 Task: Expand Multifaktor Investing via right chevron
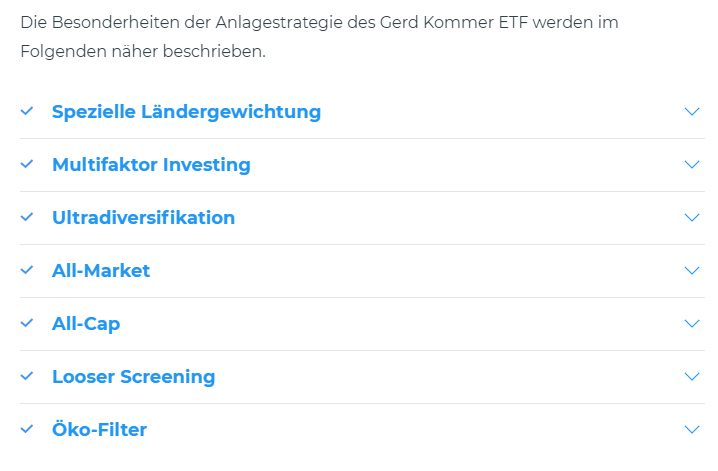692,164
